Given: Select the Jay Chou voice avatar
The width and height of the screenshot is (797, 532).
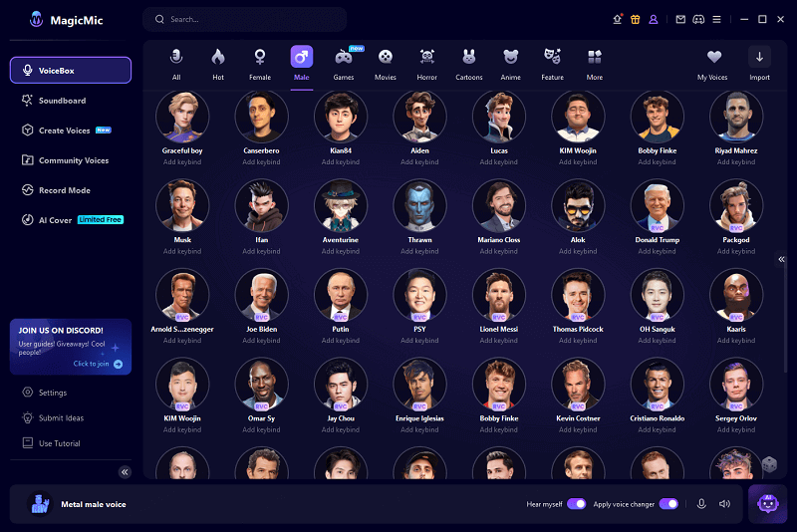Looking at the screenshot, I should (x=341, y=385).
